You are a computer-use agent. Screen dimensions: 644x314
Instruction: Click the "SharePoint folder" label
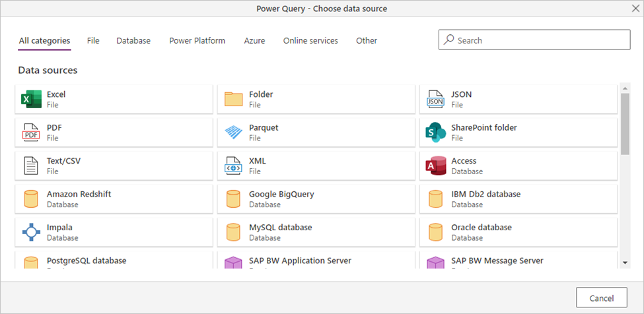[483, 127]
